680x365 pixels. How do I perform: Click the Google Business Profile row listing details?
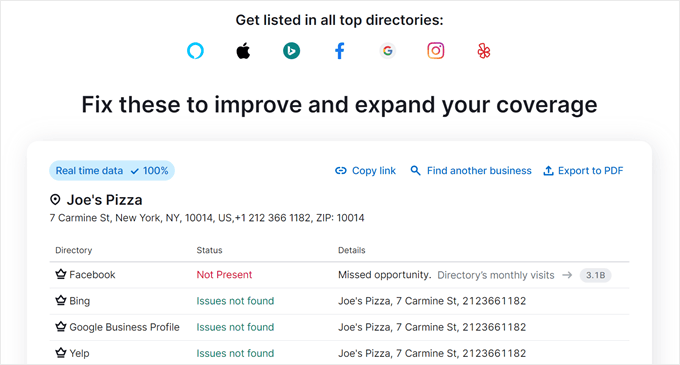click(432, 327)
